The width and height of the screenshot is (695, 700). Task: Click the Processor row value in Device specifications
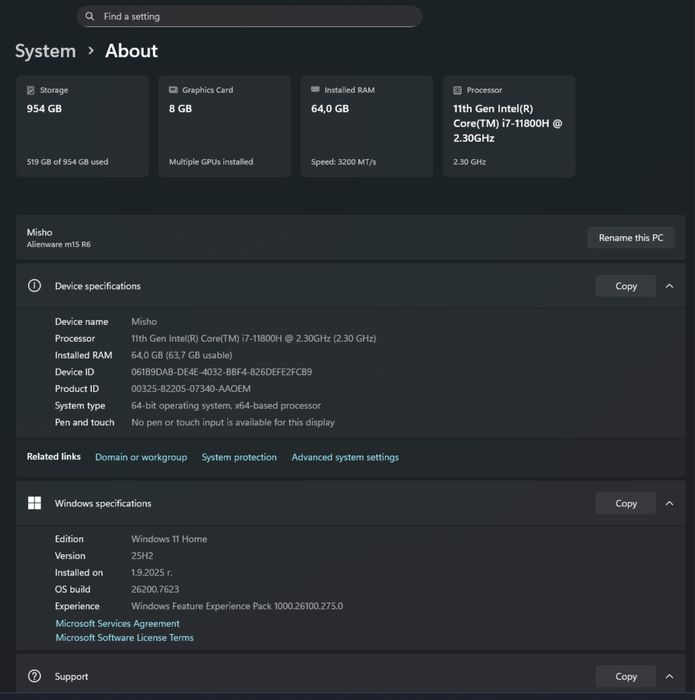[254, 338]
